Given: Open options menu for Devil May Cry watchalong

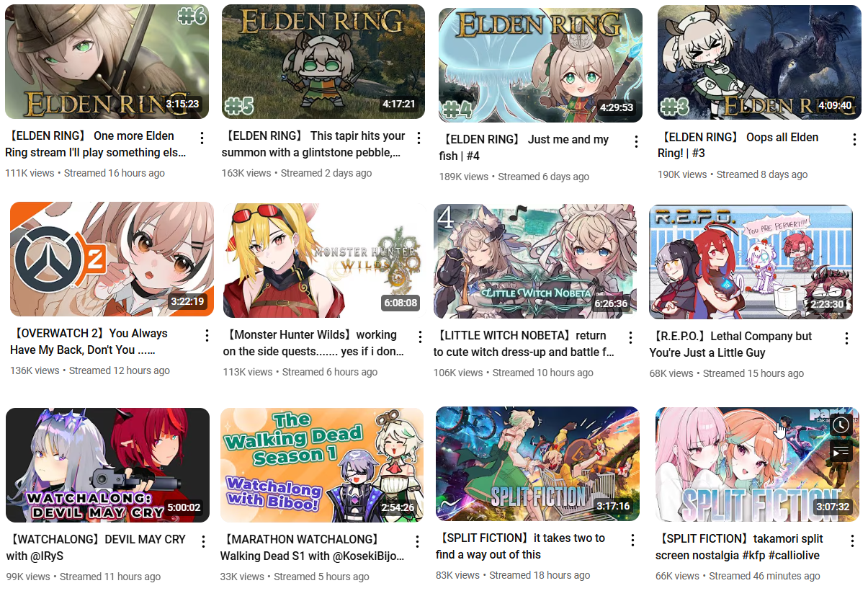Looking at the screenshot, I should coord(204,541).
